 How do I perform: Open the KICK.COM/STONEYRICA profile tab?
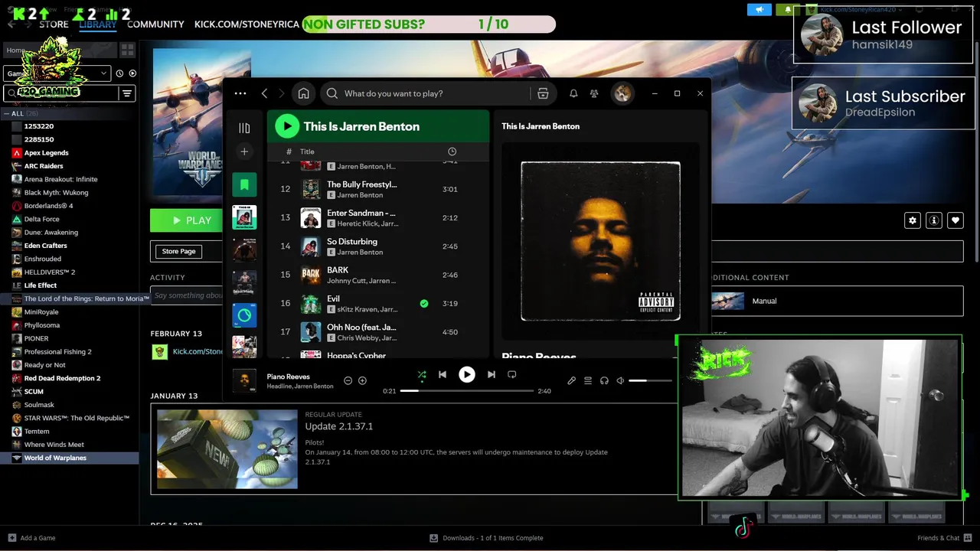click(x=247, y=24)
